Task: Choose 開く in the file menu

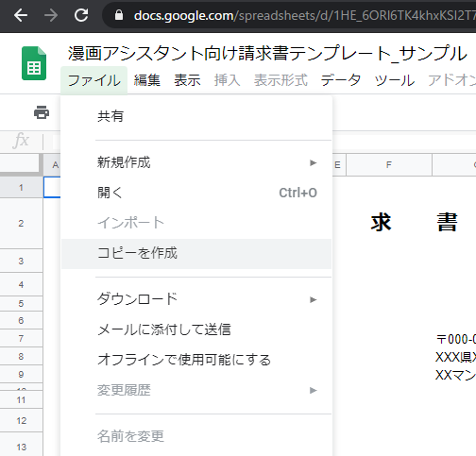Action: tap(196, 193)
